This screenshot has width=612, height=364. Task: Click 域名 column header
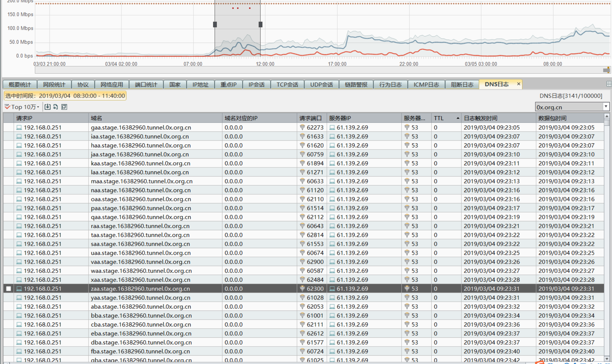point(155,118)
